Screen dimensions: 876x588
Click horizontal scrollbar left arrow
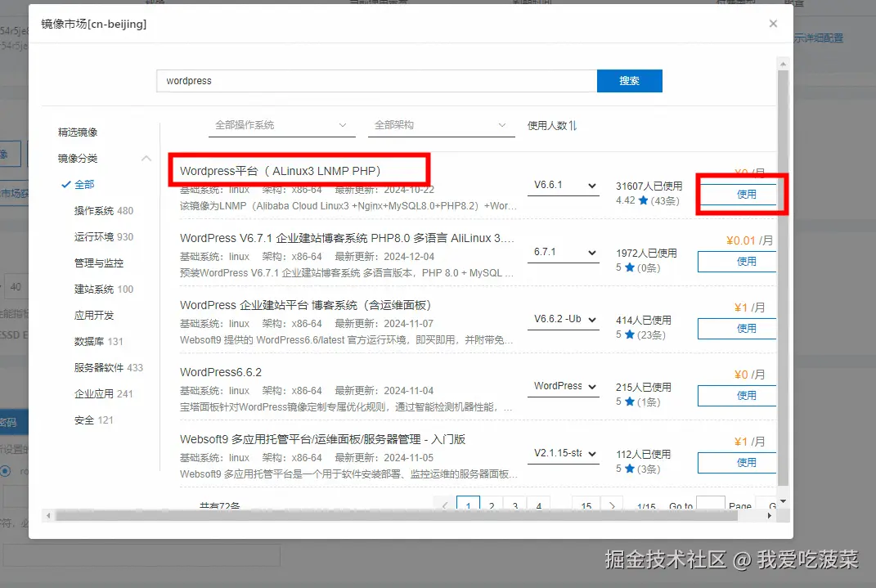(48, 515)
